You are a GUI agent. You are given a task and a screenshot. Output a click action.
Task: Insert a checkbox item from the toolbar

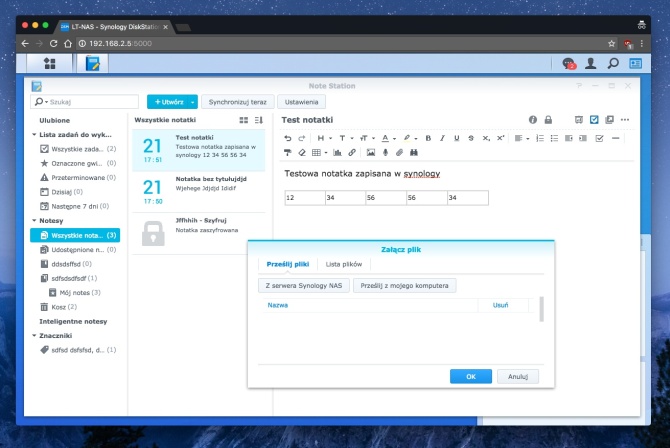(599, 138)
